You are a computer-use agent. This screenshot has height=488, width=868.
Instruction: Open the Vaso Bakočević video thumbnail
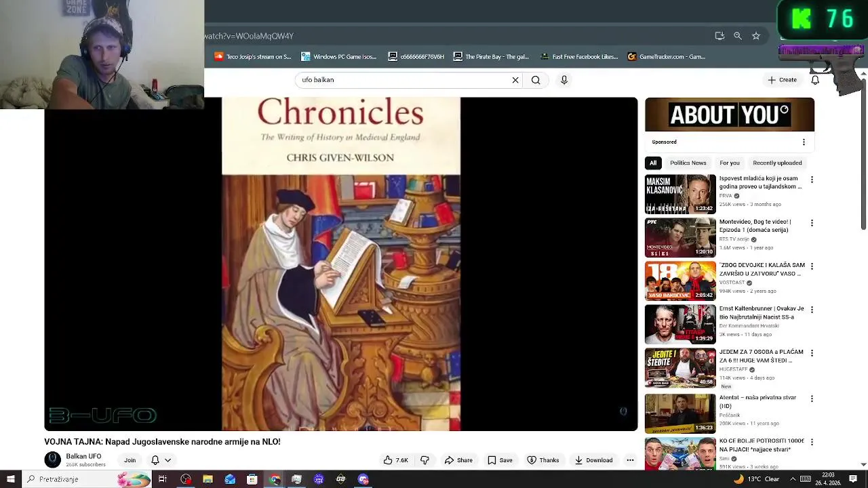point(680,281)
